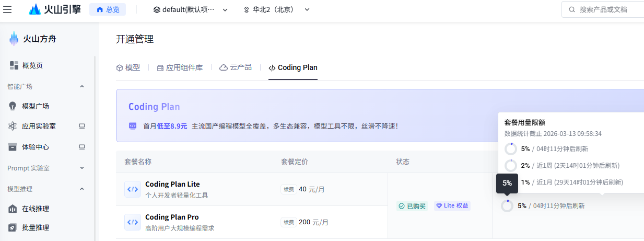This screenshot has height=241, width=644.
Task: Click the 数据统计截止 timestamp text
Action: pos(553,134)
